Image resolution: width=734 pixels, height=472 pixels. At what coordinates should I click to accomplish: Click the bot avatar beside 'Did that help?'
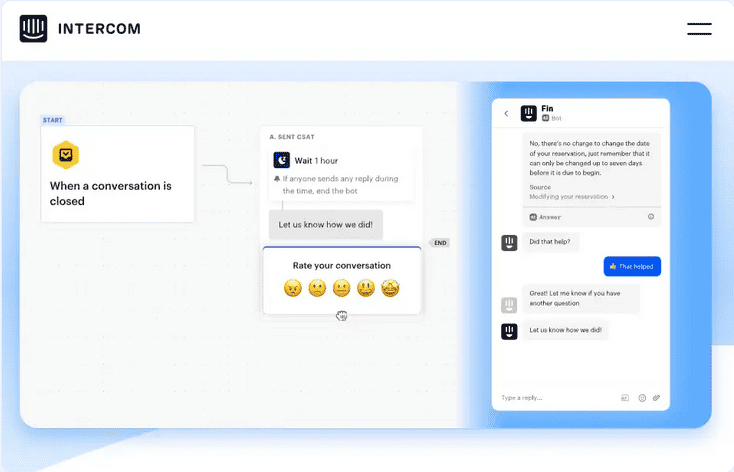(x=509, y=243)
